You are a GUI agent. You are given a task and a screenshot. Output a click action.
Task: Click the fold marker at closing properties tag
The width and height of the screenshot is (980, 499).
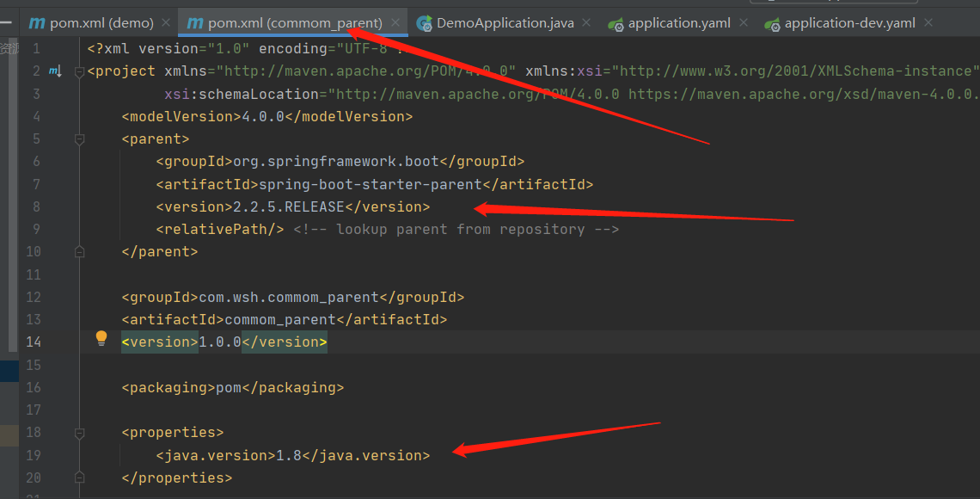pyautogui.click(x=79, y=477)
